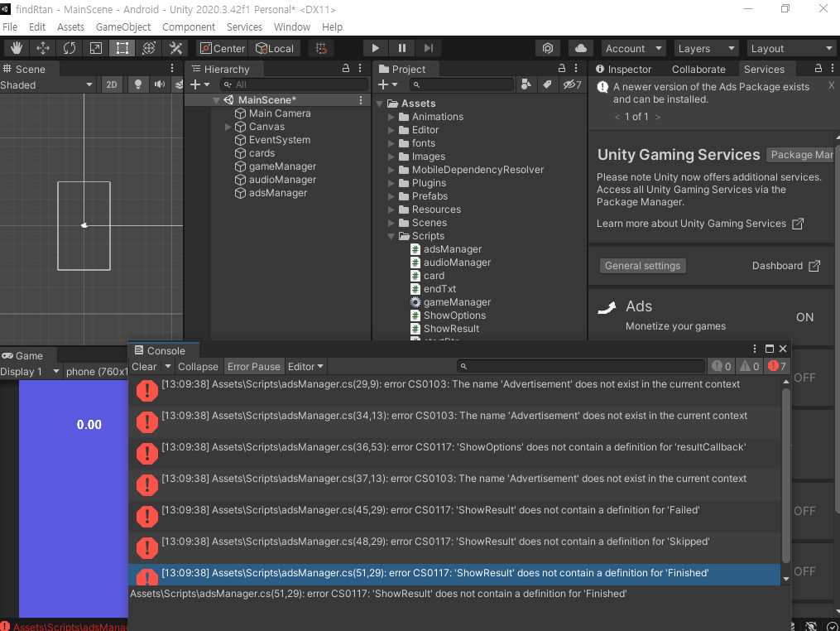Open the Window menu
840x631 pixels.
292,26
